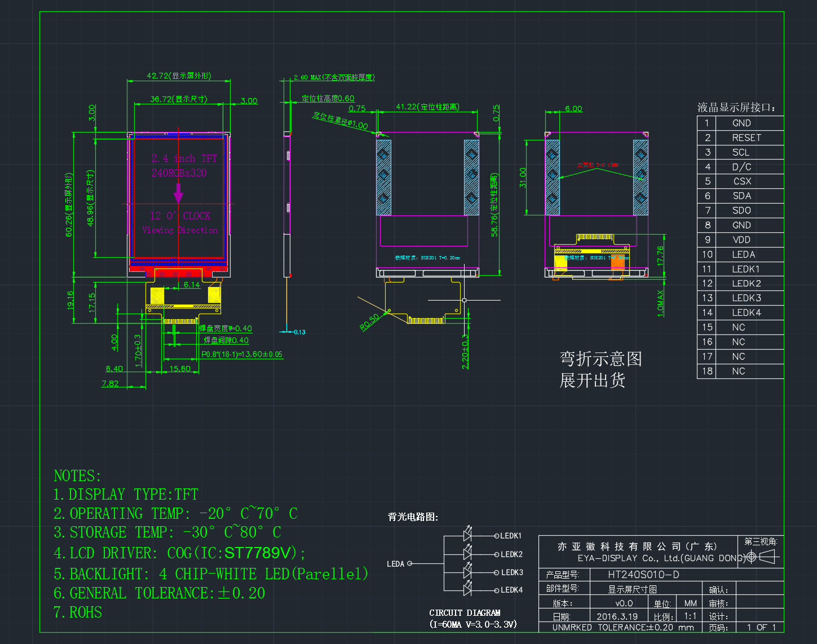Select the R0.50 radius annotation

(370, 322)
